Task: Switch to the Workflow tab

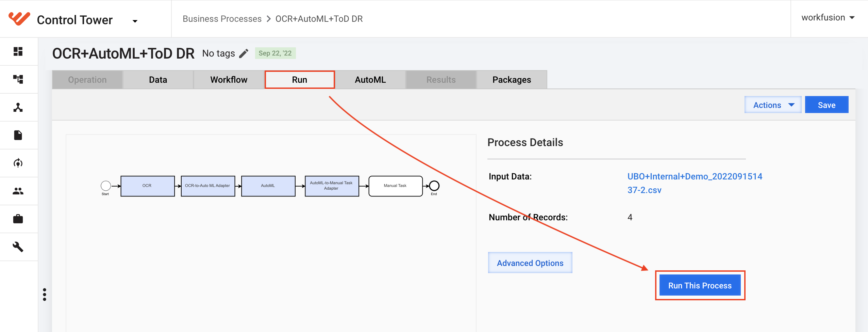Action: pos(229,80)
